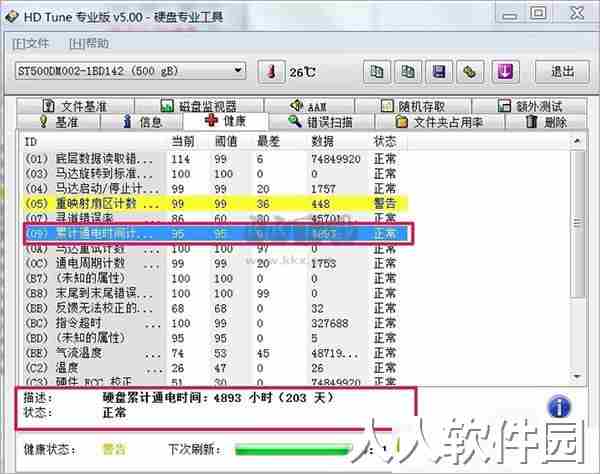Switch to the AAM tab
600x474 pixels.
pyautogui.click(x=309, y=106)
